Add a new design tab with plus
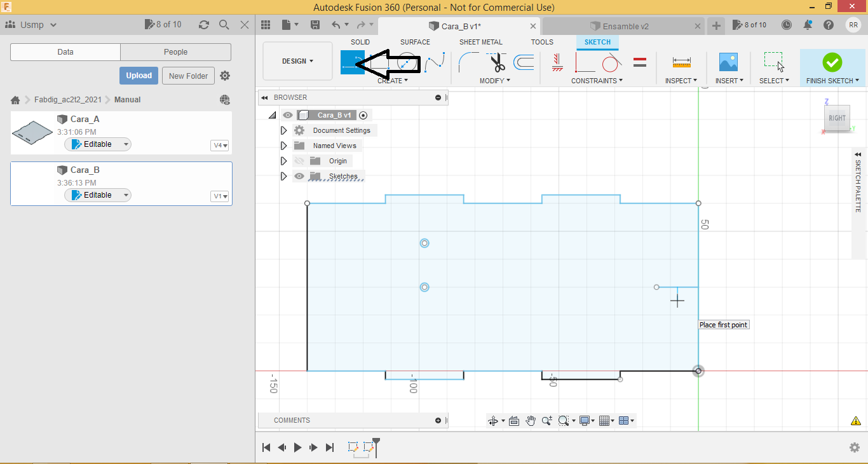This screenshot has width=868, height=464. click(716, 25)
